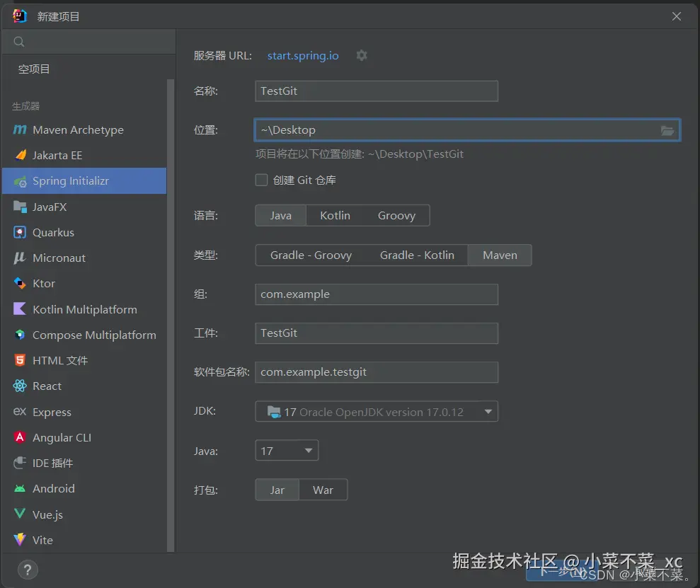
Task: Click the search magnifier icon
Action: tap(19, 42)
